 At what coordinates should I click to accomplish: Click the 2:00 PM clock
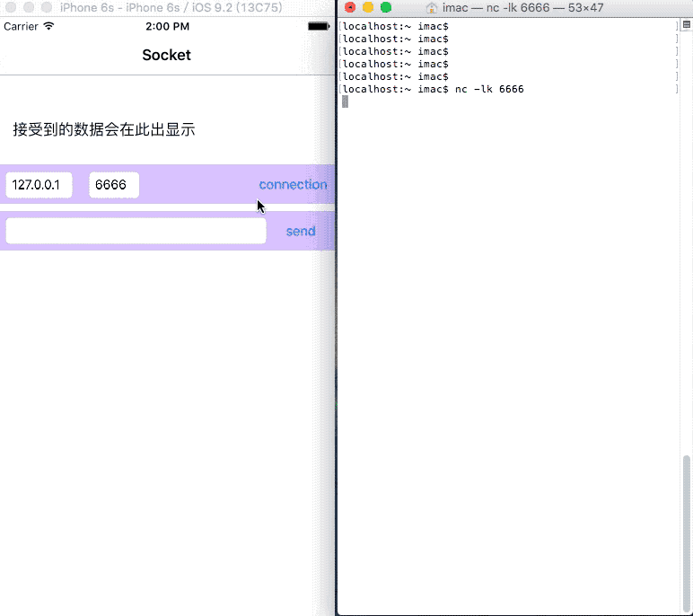coord(168,26)
